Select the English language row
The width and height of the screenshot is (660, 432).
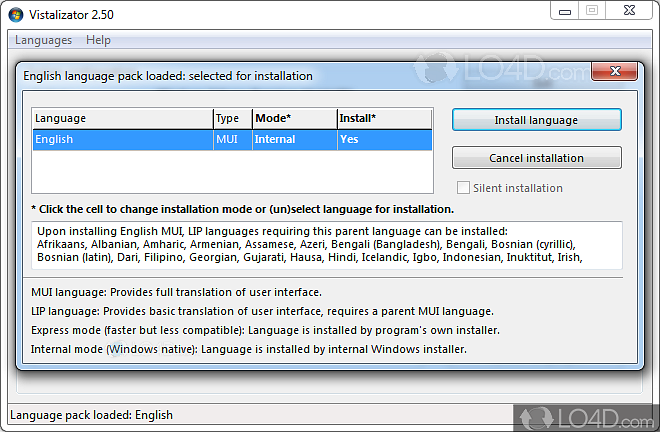[120, 140]
